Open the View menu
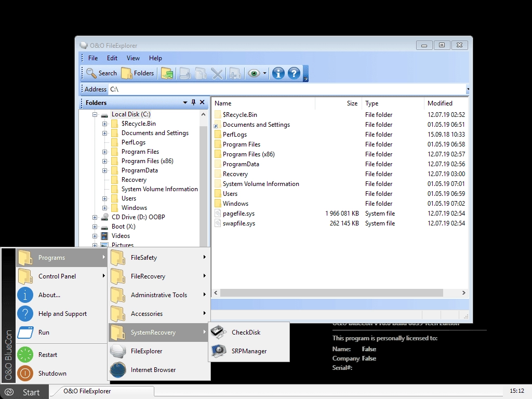This screenshot has width=532, height=399. click(x=133, y=58)
